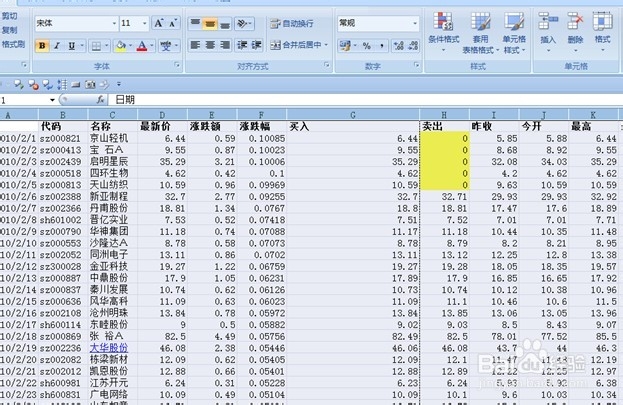Toggle Italic formatting (I)
623x405 pixels.
[x=57, y=46]
